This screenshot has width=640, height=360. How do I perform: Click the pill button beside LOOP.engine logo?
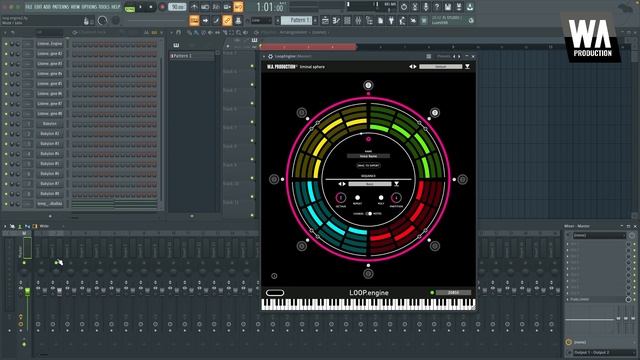pyautogui.click(x=275, y=293)
